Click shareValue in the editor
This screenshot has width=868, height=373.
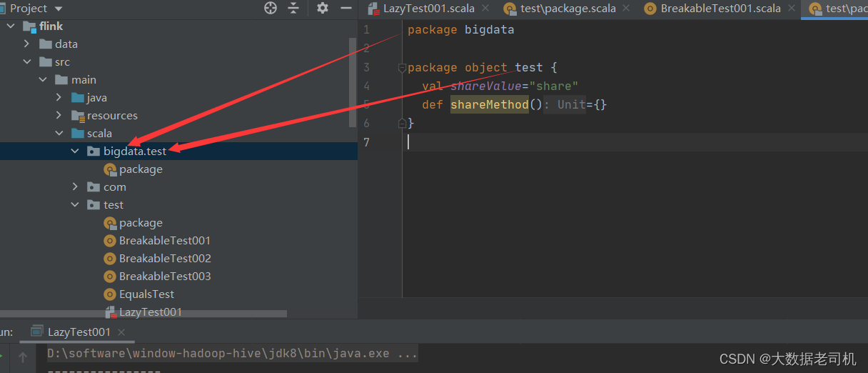[485, 86]
